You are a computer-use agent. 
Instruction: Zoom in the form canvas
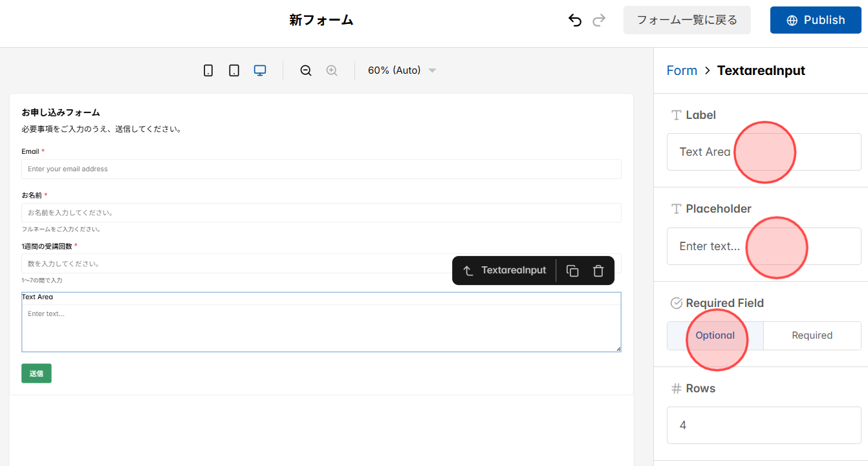pos(331,70)
